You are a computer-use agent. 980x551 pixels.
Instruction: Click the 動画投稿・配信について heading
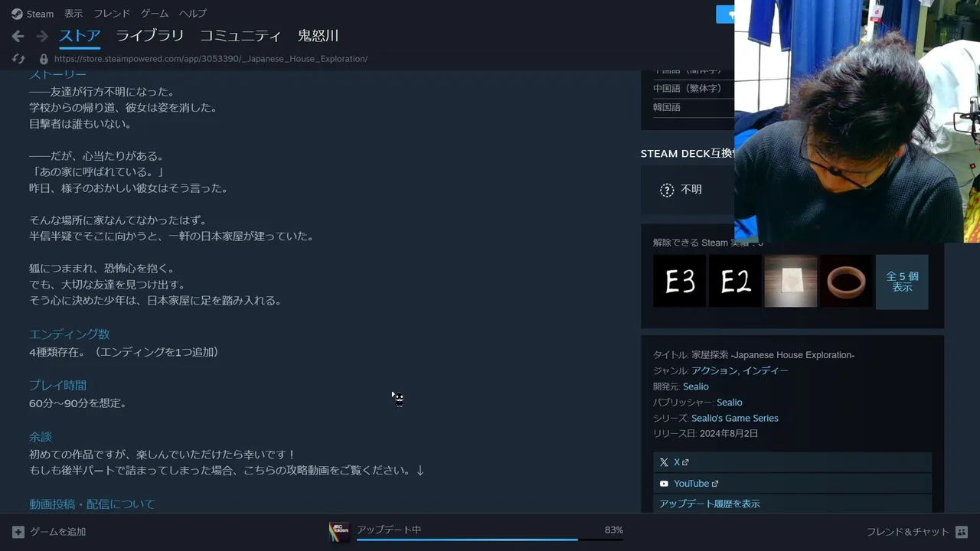click(x=92, y=504)
